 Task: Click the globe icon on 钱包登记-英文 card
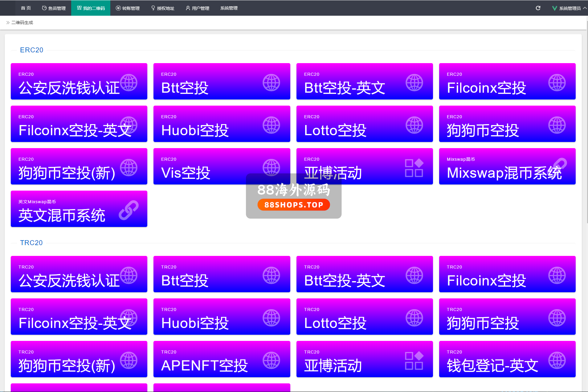[x=557, y=360]
